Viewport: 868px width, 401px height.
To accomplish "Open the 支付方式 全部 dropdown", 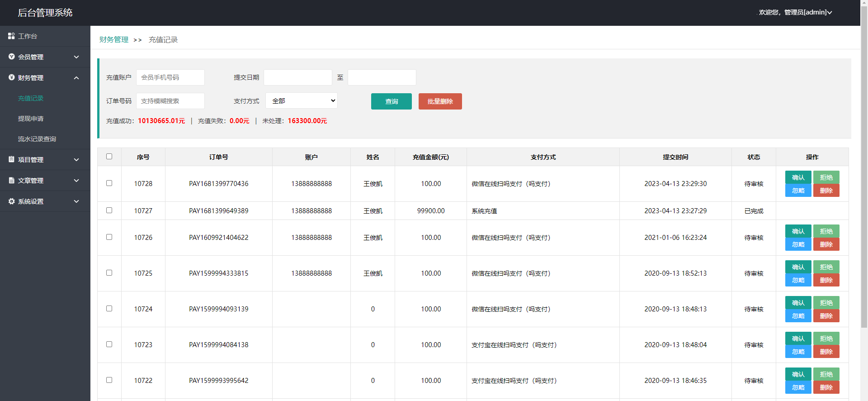I will click(x=302, y=100).
